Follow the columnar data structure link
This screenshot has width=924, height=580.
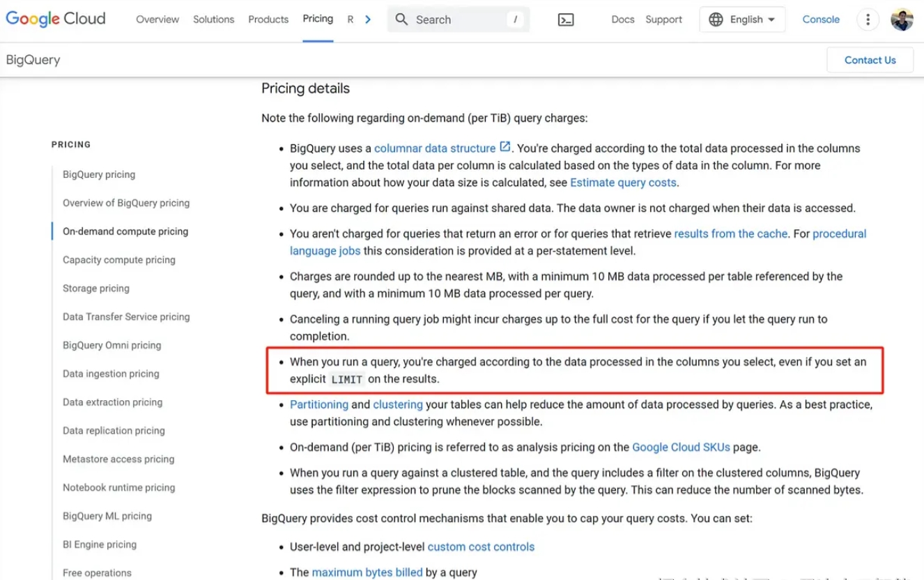point(435,148)
